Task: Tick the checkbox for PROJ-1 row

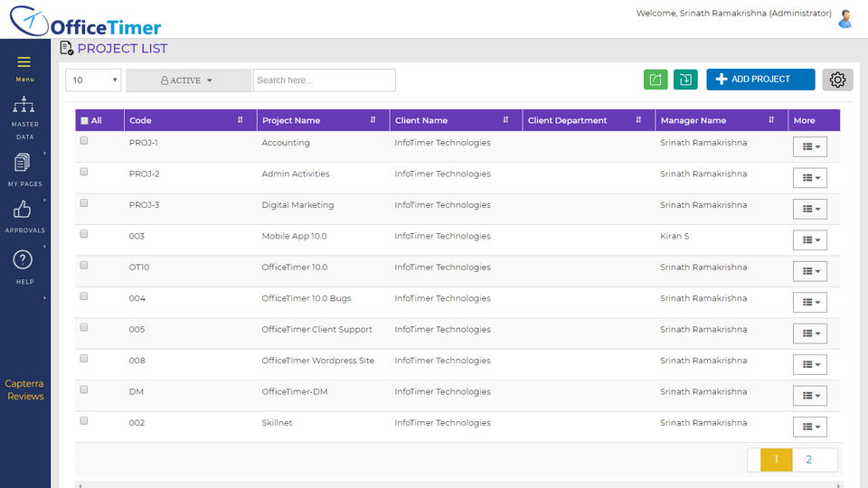Action: coord(84,141)
